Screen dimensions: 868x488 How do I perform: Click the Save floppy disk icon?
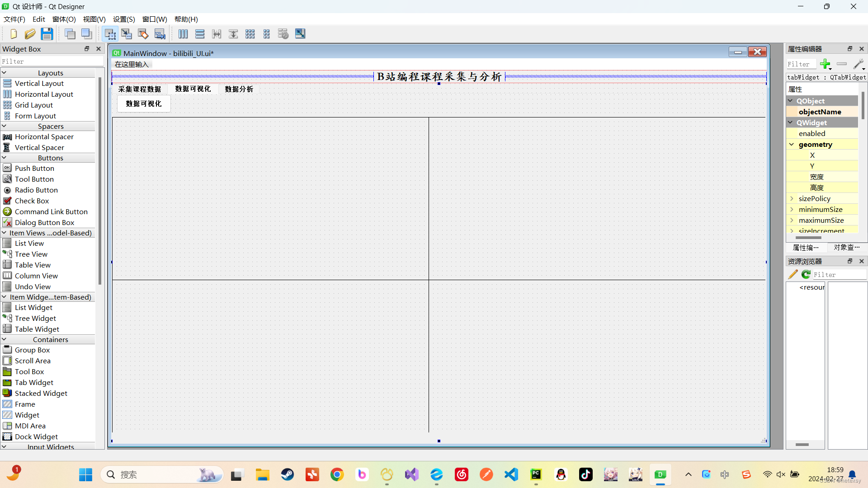pyautogui.click(x=47, y=34)
